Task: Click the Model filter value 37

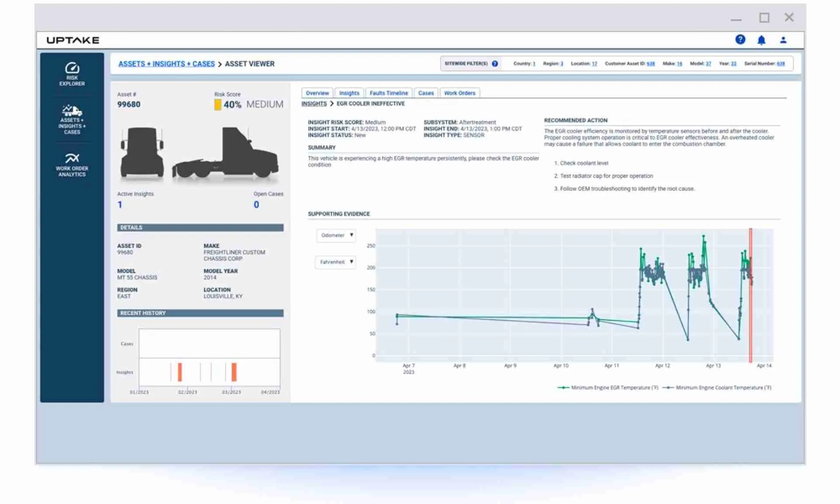Action: click(x=708, y=64)
